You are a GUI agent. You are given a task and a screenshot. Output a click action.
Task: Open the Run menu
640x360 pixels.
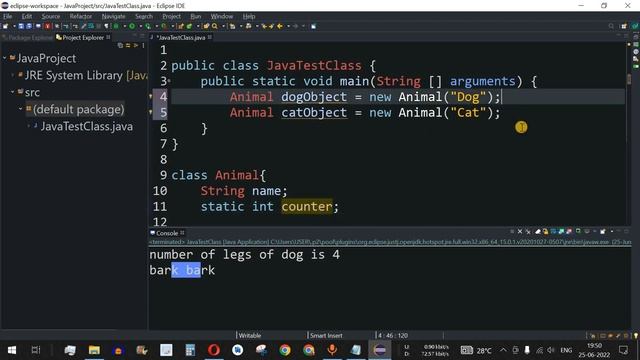click(196, 16)
